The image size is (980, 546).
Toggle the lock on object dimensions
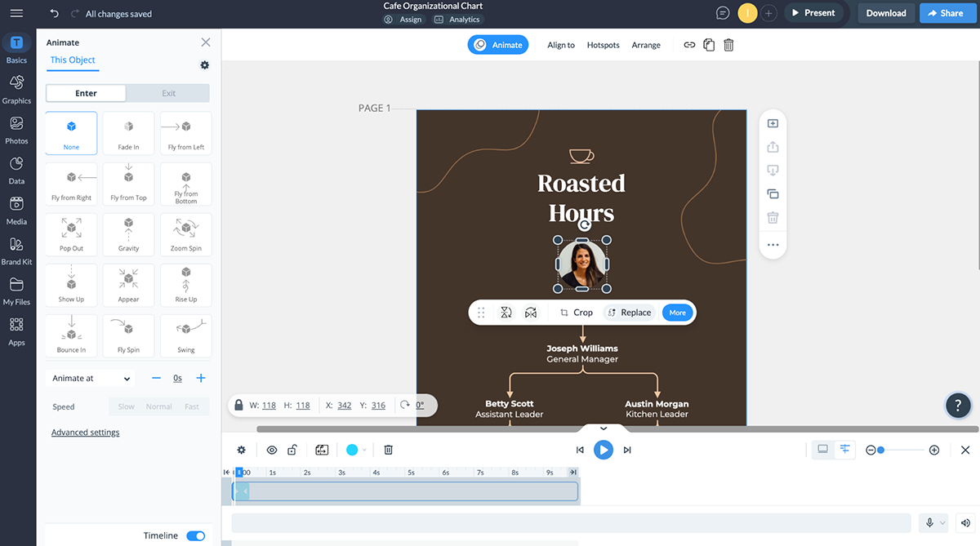[x=238, y=405]
